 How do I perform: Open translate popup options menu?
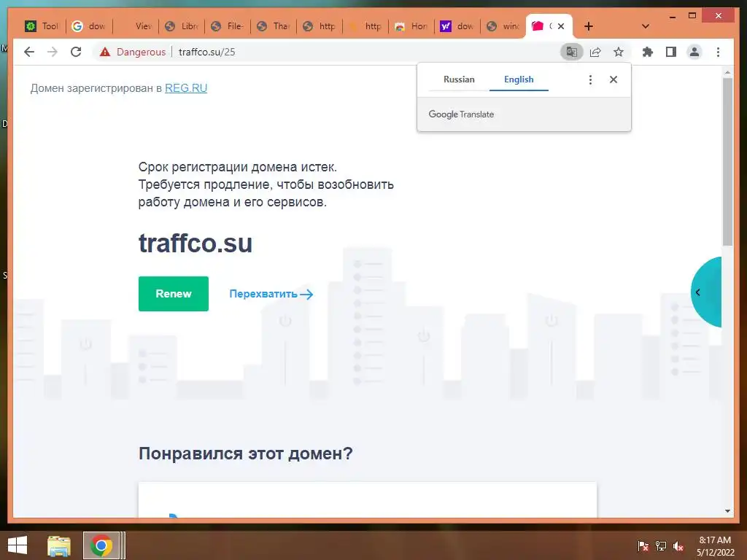(590, 79)
